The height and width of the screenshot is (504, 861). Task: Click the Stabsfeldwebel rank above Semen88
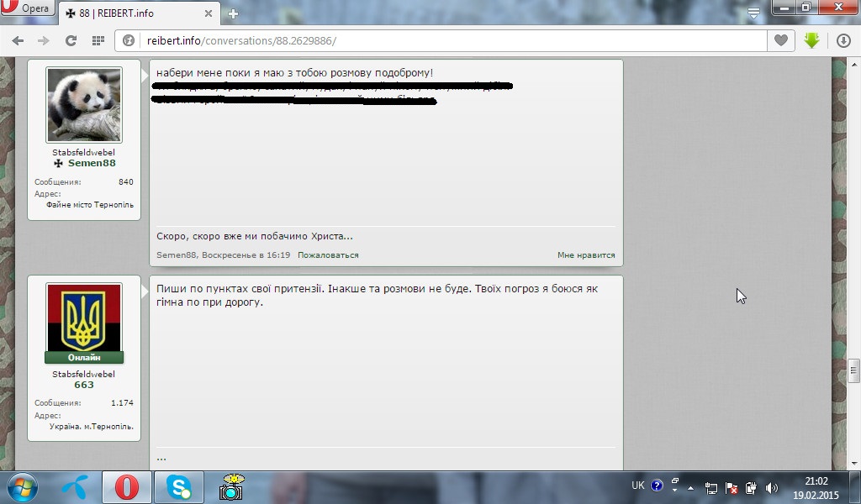(x=83, y=153)
